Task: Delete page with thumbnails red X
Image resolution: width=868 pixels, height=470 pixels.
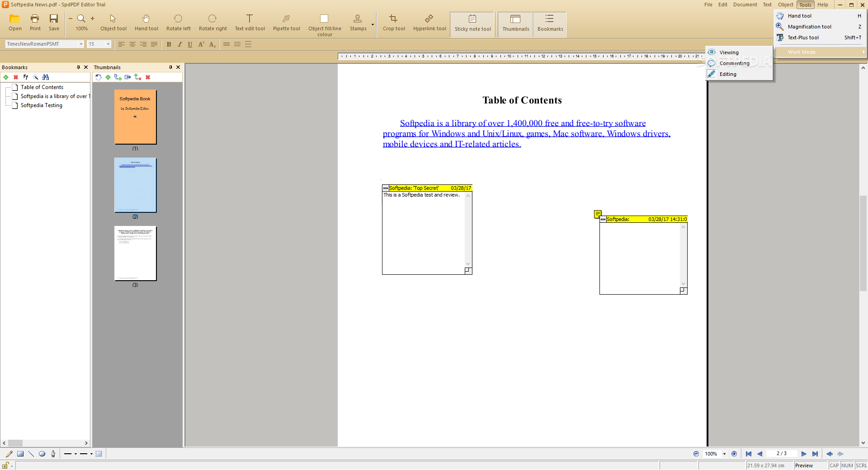Action: [148, 77]
